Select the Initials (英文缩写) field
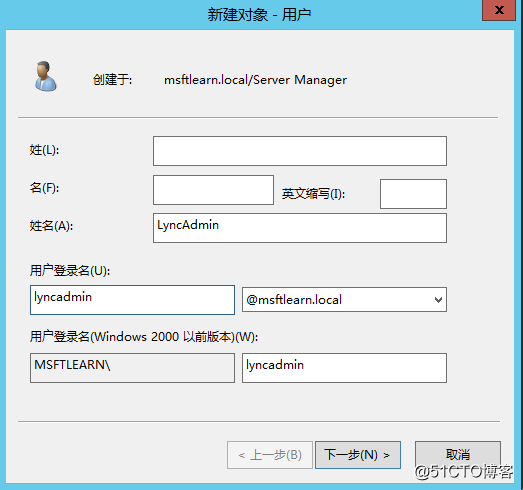 (x=413, y=194)
